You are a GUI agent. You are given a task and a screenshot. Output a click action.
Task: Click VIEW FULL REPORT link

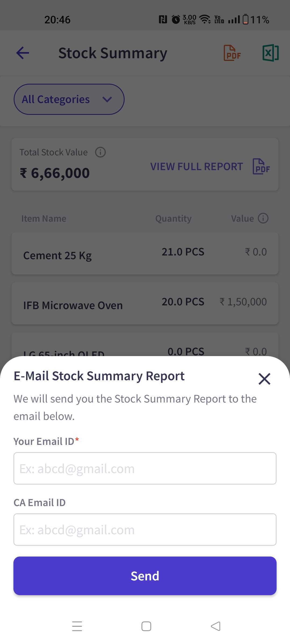pos(197,166)
